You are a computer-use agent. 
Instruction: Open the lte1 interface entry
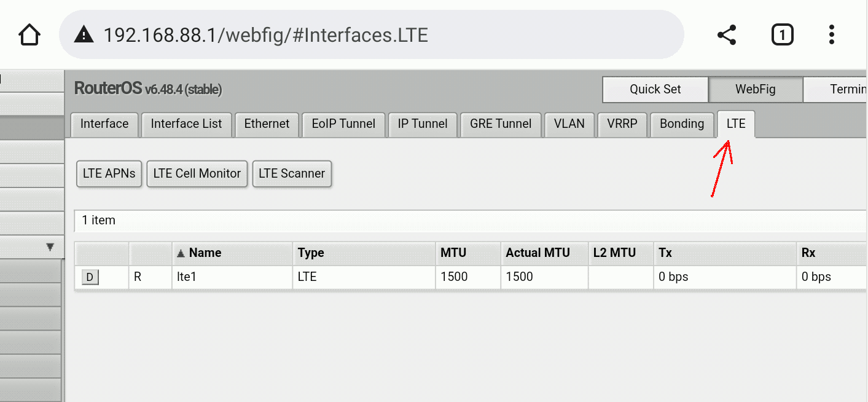(187, 277)
